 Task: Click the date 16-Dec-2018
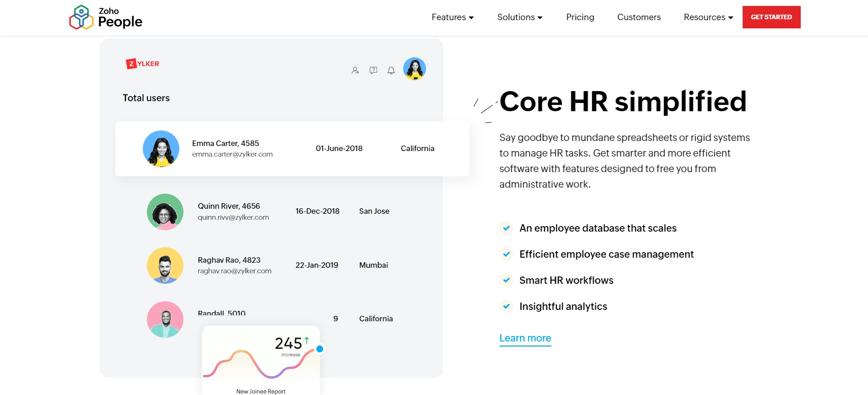pyautogui.click(x=318, y=211)
